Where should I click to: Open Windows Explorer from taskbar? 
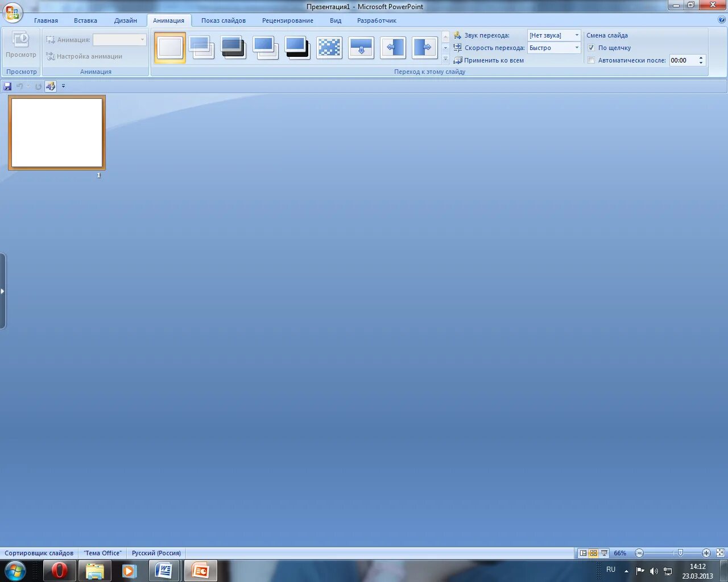[94, 571]
